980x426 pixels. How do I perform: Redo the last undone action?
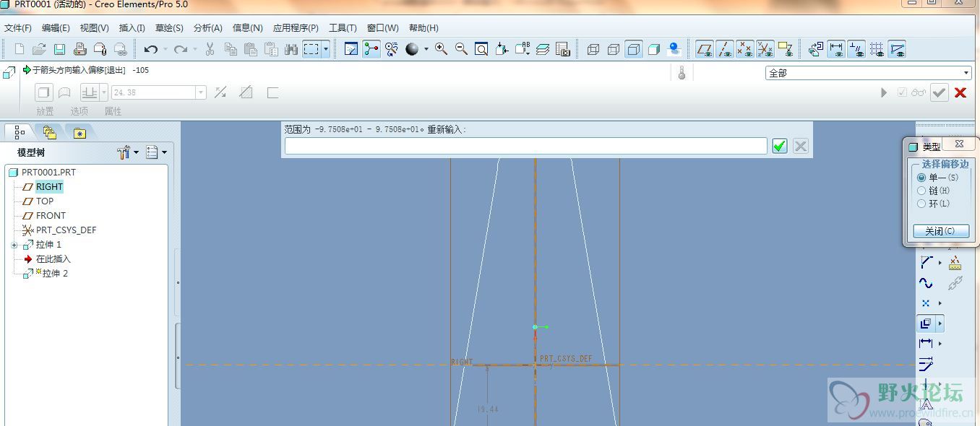tap(181, 49)
